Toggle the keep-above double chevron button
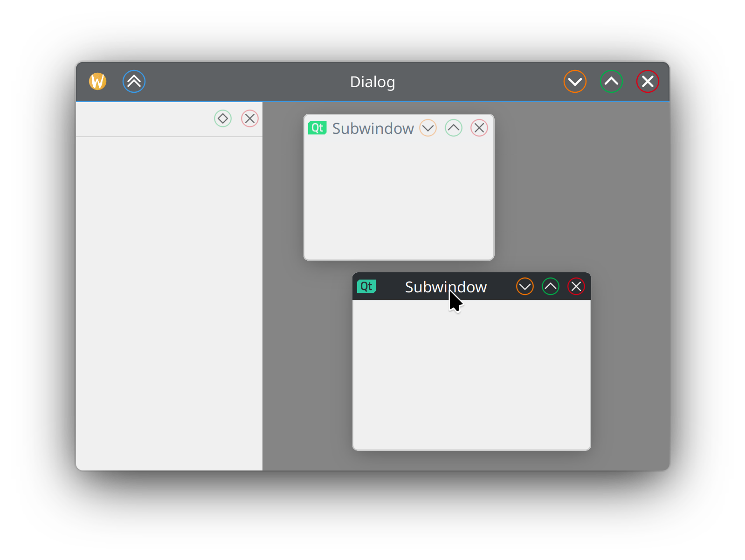The height and width of the screenshot is (560, 745). [134, 82]
